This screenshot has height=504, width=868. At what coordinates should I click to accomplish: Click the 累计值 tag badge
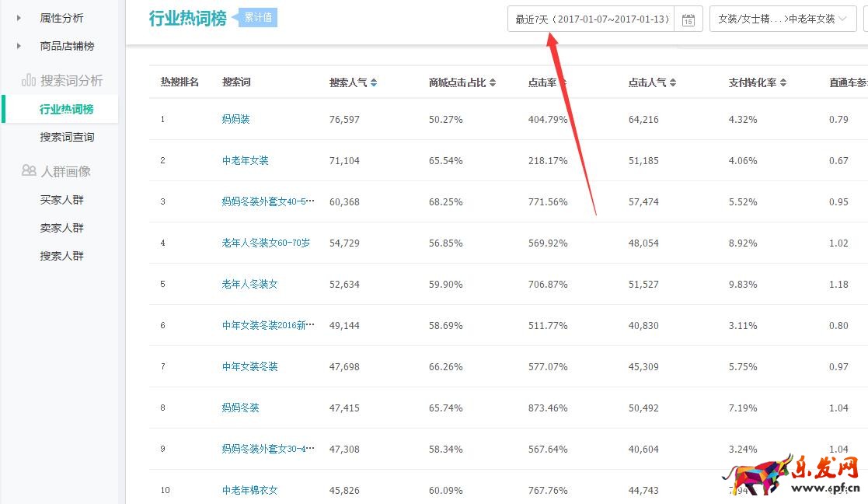[x=258, y=17]
